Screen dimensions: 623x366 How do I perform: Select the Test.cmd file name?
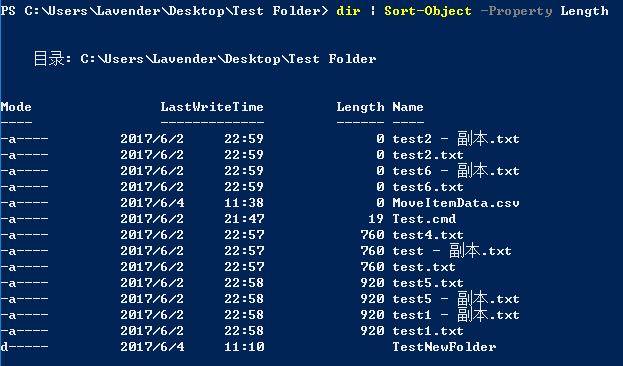[424, 219]
